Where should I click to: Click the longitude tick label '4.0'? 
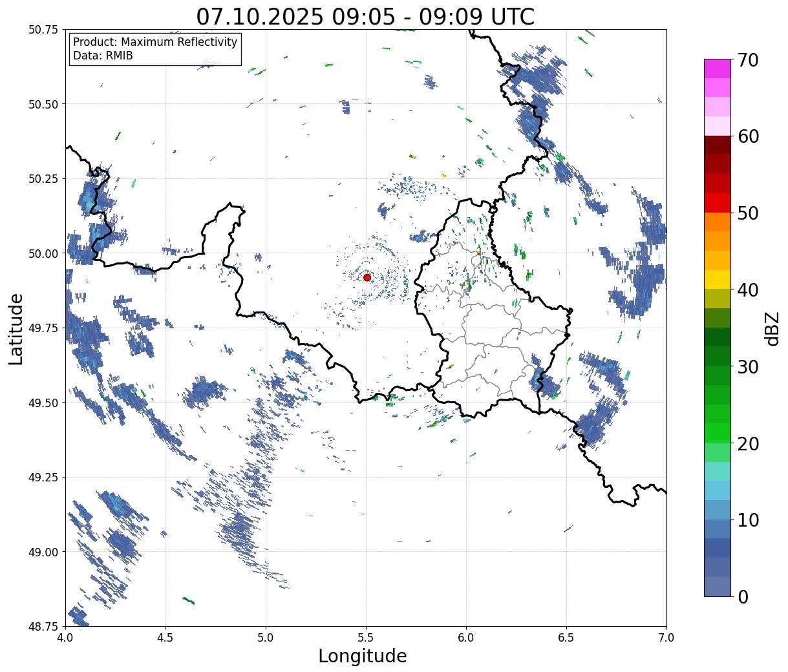point(65,638)
